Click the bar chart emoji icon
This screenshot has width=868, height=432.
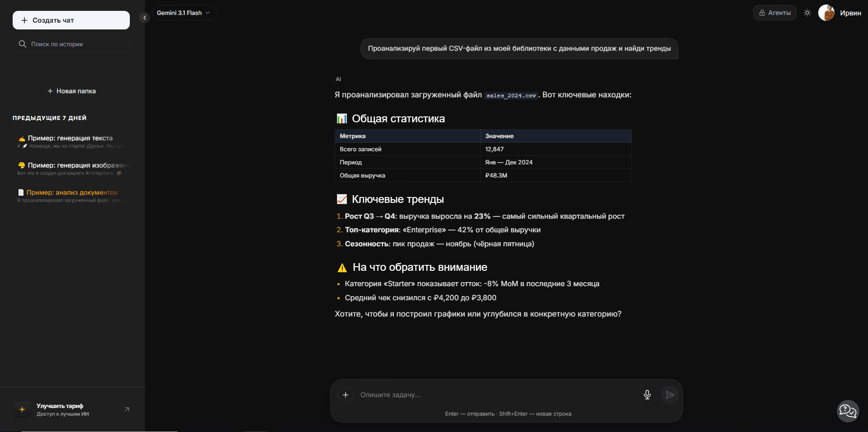(342, 119)
